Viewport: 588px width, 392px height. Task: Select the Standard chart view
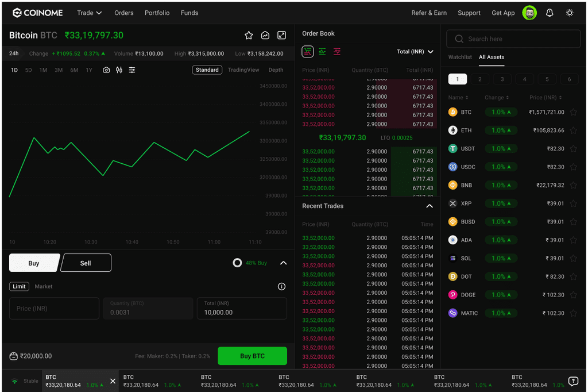[x=207, y=70]
